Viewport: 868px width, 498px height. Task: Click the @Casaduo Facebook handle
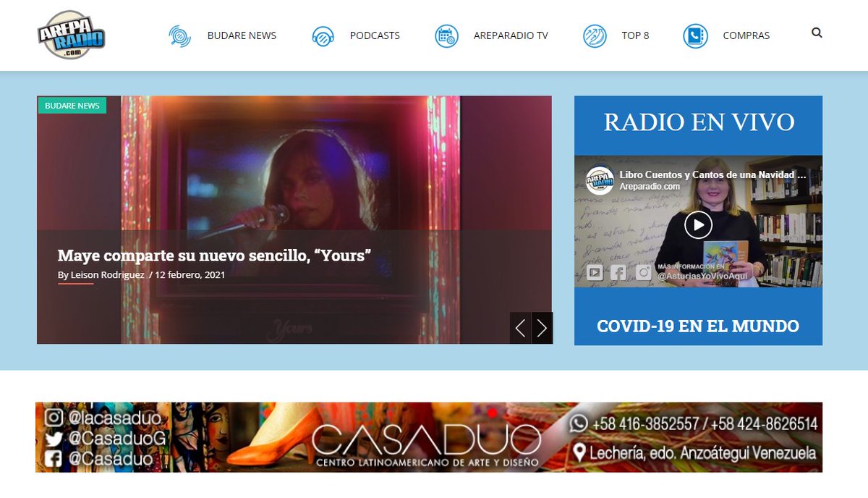pyautogui.click(x=111, y=459)
